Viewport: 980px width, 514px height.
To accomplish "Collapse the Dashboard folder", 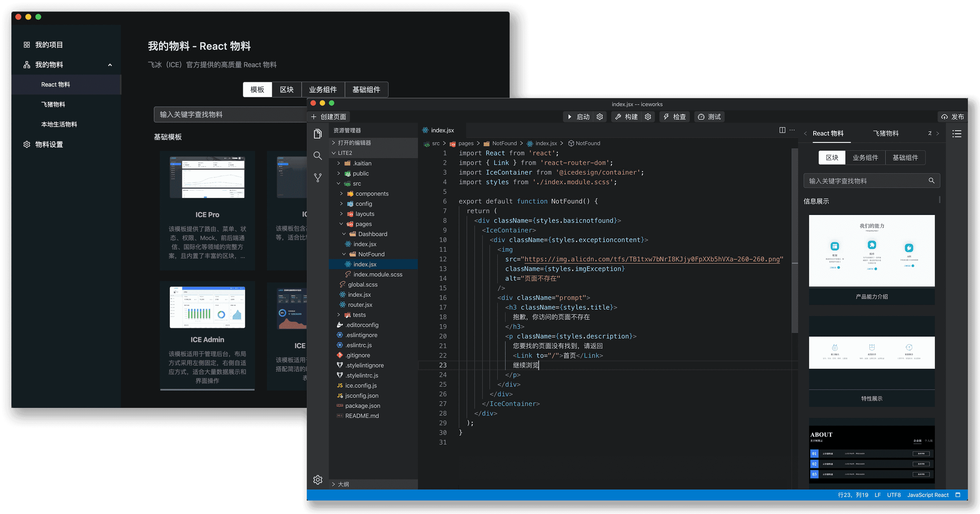I will 373,234.
